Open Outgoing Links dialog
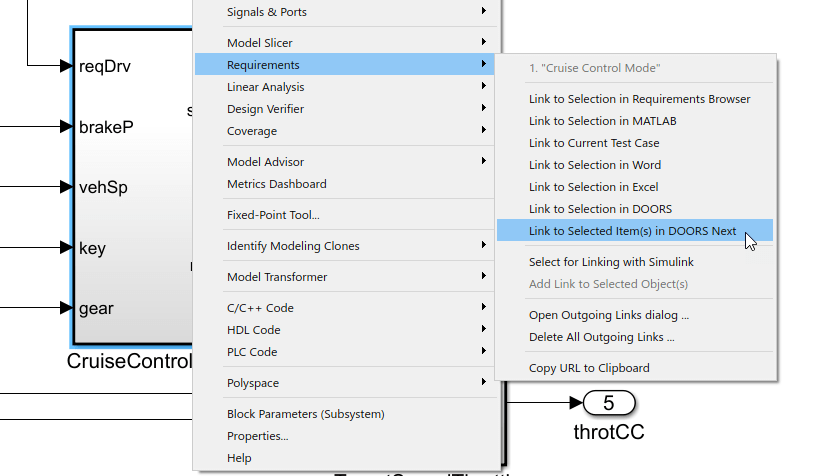836x476 pixels. (x=608, y=315)
